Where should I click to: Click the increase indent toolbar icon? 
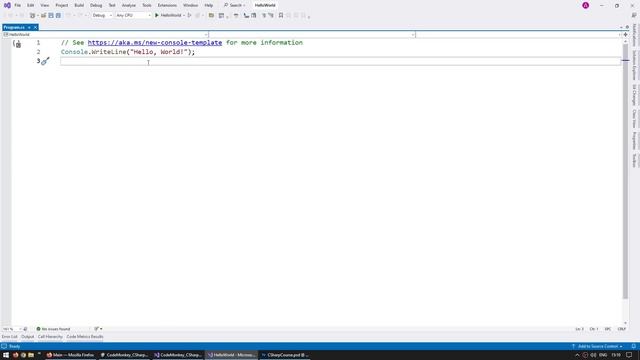tap(271, 16)
